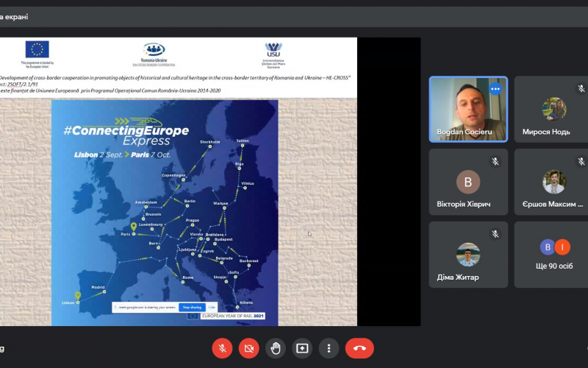The height and width of the screenshot is (368, 588).
Task: Click 'Lisbon 2 Sept. > Paris 7 Oct.' subtitle
Action: [122, 155]
